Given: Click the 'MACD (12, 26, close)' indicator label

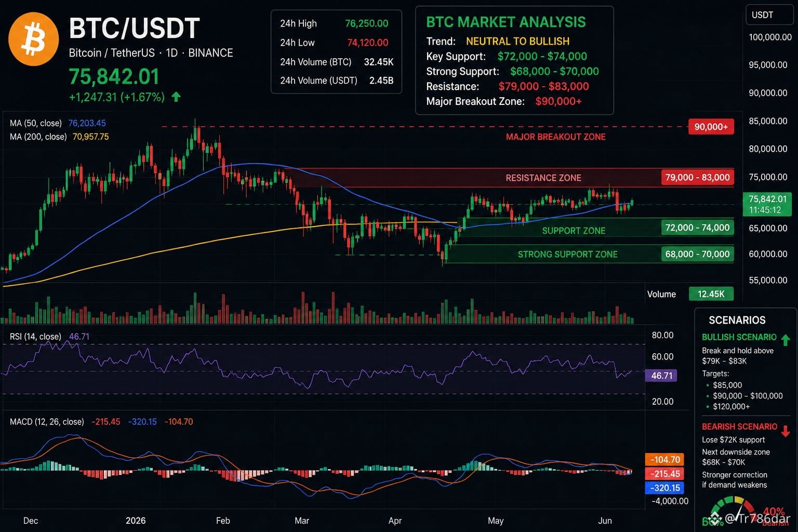Looking at the screenshot, I should (x=47, y=422).
